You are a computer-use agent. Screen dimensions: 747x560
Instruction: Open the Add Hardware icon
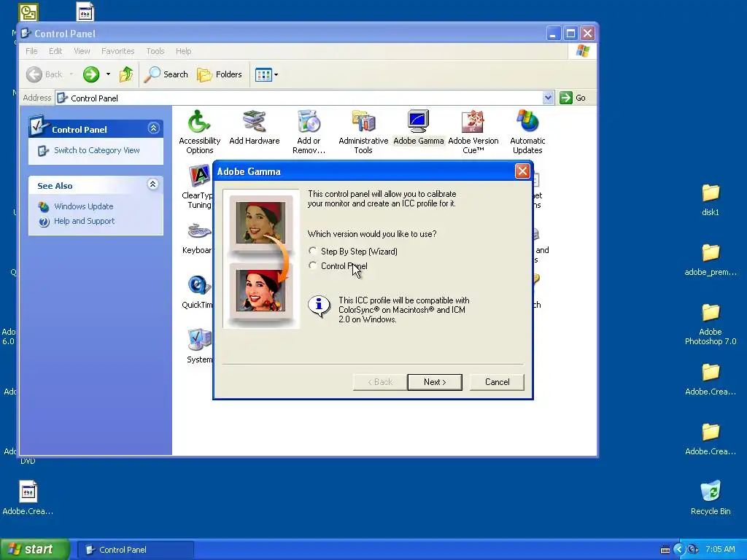[x=255, y=127]
